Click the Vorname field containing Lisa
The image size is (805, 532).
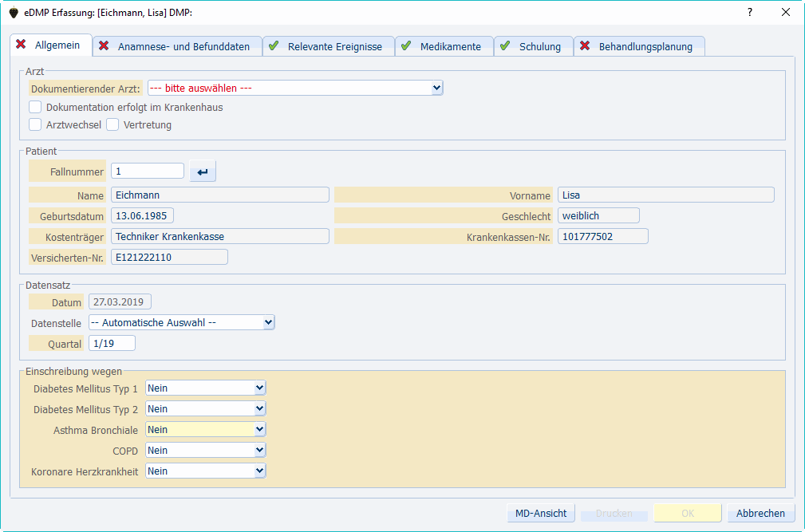pos(666,195)
